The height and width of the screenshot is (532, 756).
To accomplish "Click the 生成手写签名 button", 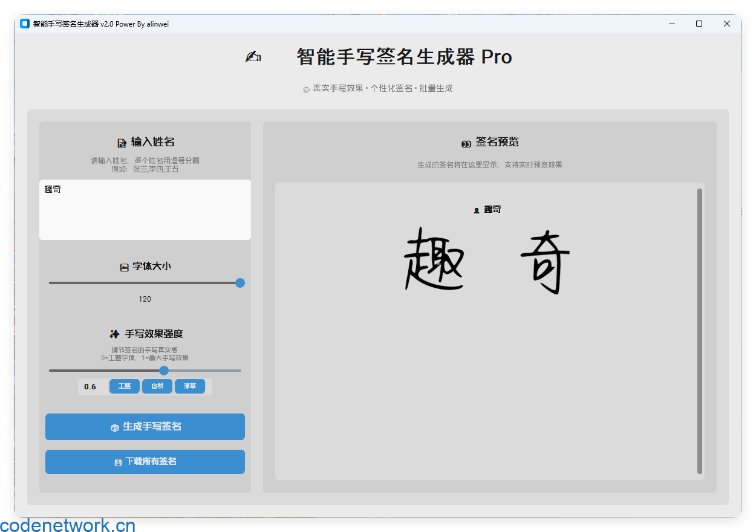I will tap(145, 427).
